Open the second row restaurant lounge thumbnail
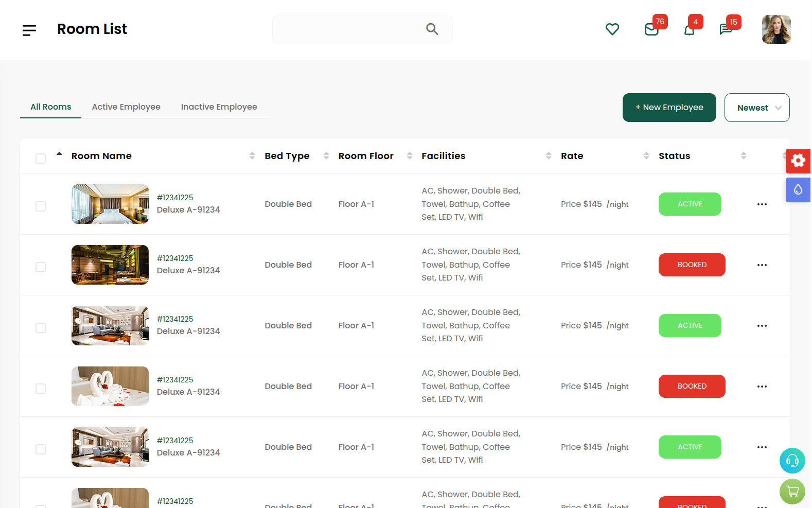Viewport: 812px width, 508px height. coord(110,265)
